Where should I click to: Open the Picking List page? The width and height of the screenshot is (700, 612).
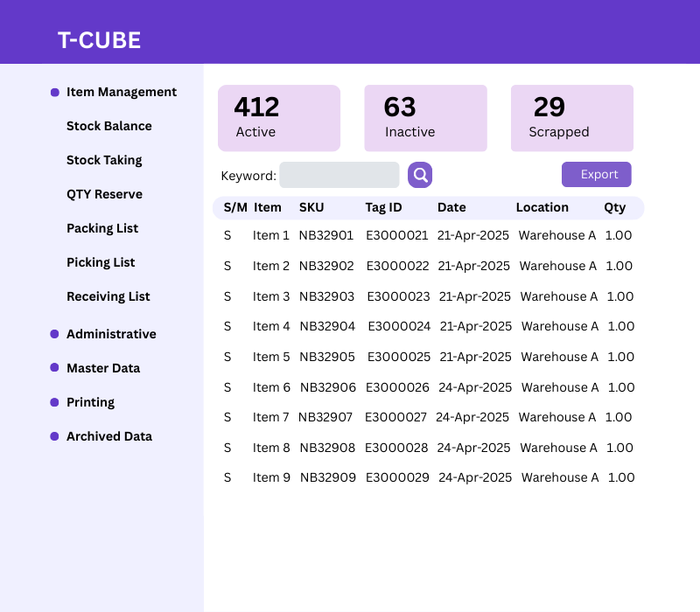coord(99,262)
